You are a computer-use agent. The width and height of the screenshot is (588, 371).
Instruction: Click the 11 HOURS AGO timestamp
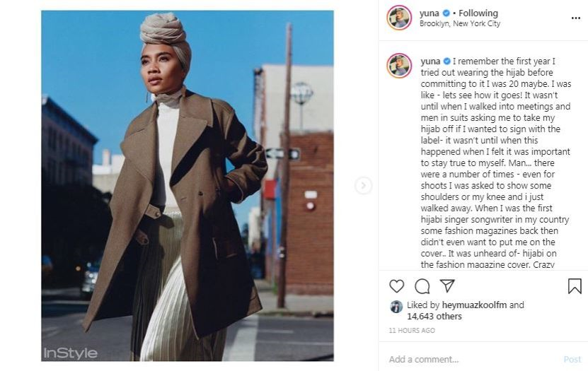coord(412,331)
